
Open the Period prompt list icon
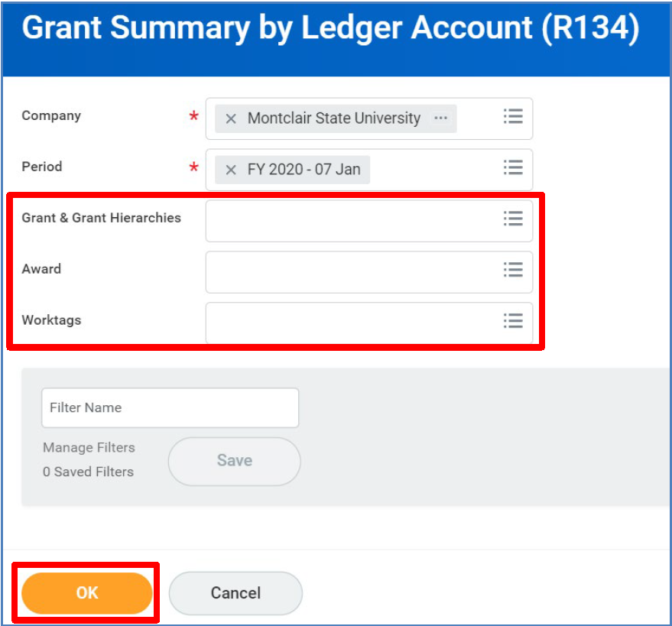[x=512, y=169]
